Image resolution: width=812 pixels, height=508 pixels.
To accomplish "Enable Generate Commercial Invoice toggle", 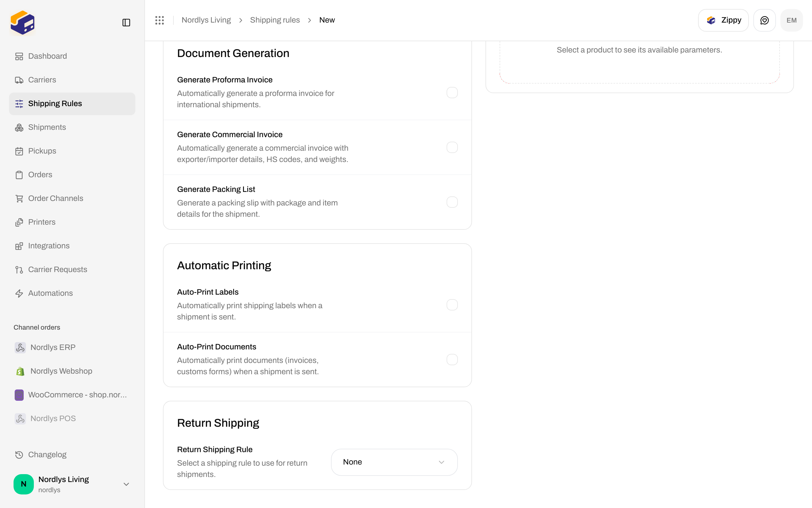I will click(x=452, y=147).
